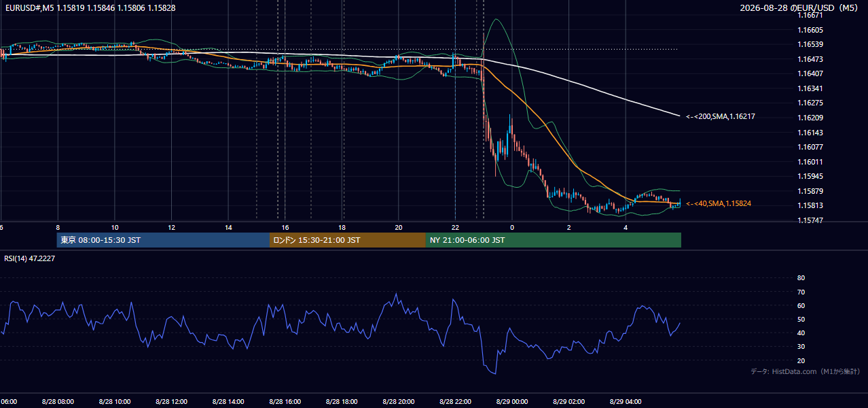Click the 8/28 20:00 time axis label
The image size is (868, 408).
pyautogui.click(x=399, y=401)
